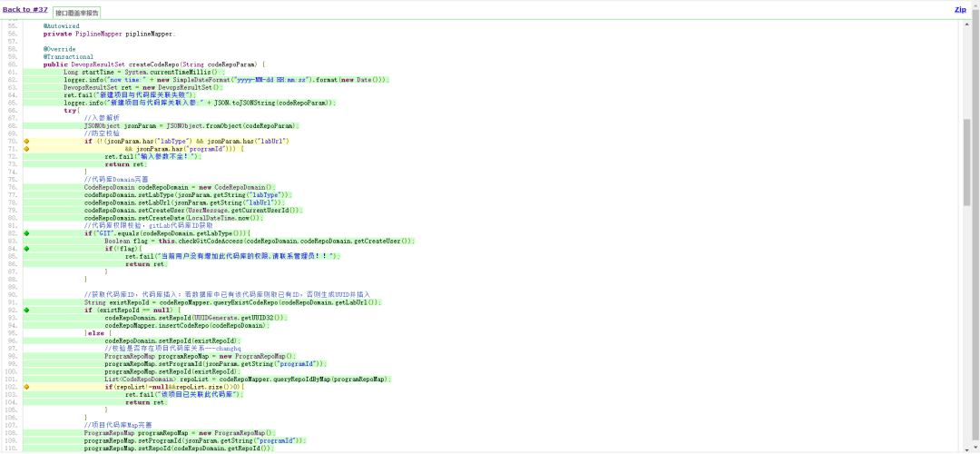This screenshot has width=980, height=454.
Task: Click the '@Transactional' annotation on line 59
Action: pos(68,56)
